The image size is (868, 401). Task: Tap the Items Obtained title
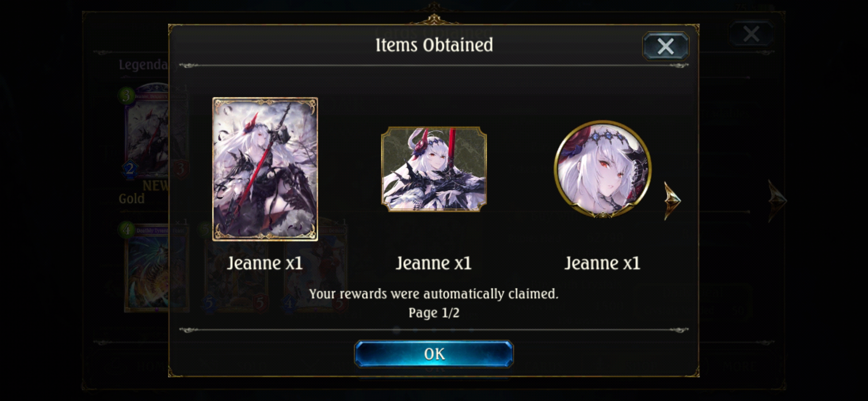pyautogui.click(x=434, y=45)
